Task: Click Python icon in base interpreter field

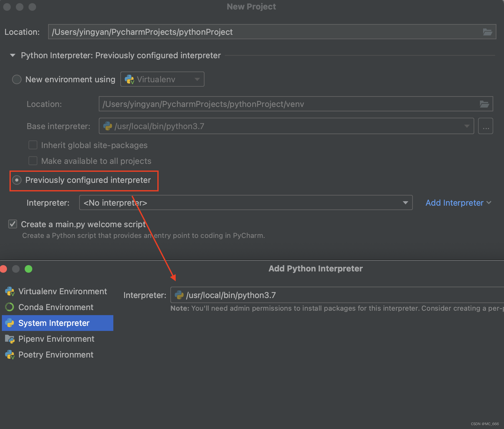Action: pos(108,126)
